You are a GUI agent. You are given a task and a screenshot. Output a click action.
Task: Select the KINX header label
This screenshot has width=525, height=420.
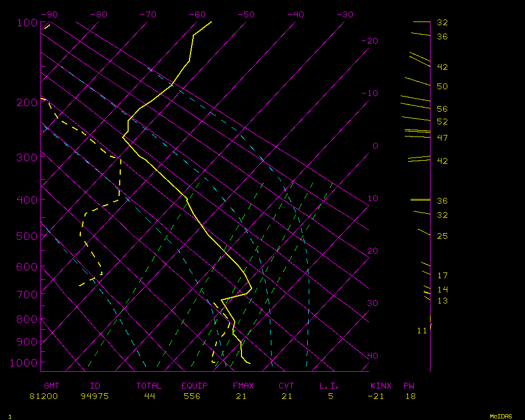[381, 386]
